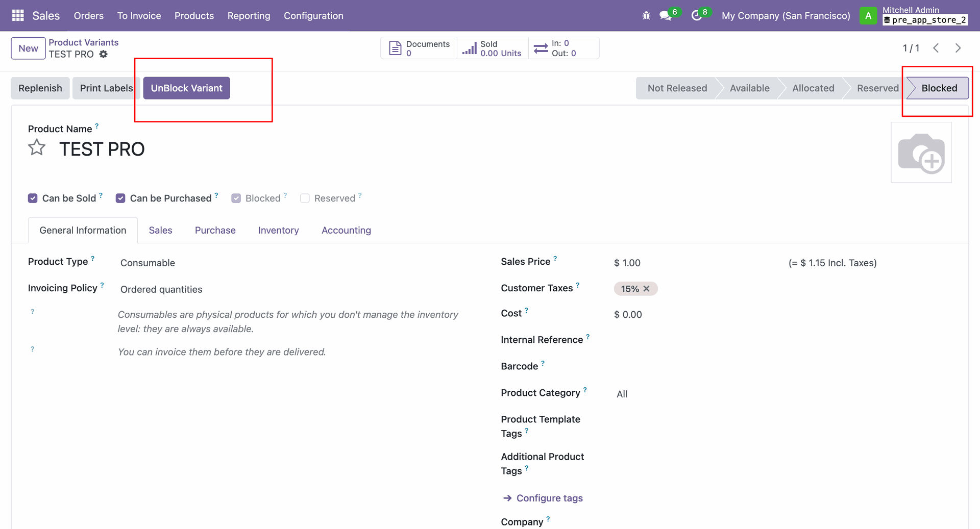Expand the Reporting menu
The height and width of the screenshot is (529, 980).
[x=249, y=16]
